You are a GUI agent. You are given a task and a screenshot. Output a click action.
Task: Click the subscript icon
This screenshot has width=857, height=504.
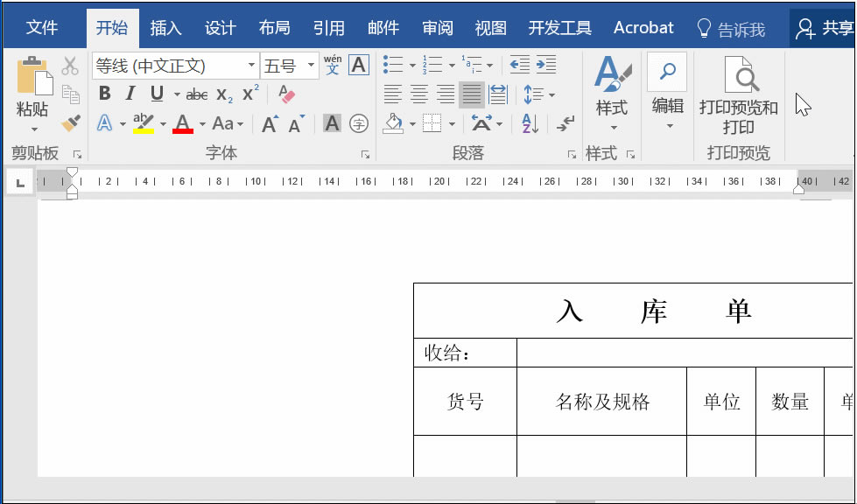click(x=222, y=93)
